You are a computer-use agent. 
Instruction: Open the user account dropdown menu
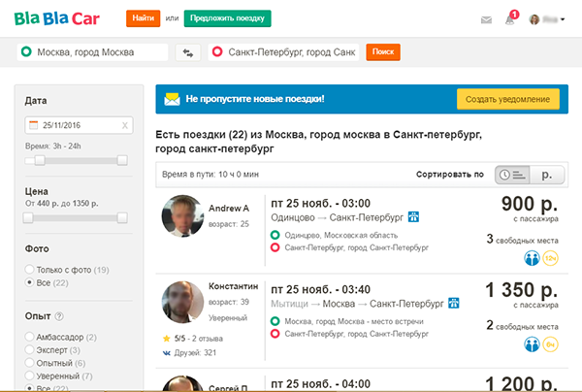pos(548,18)
